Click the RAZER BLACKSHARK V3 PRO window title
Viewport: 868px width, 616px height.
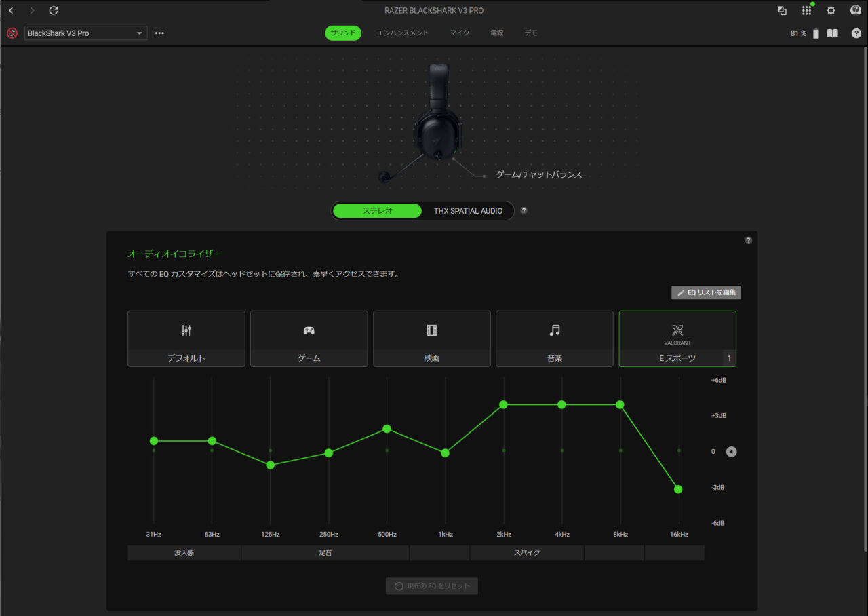click(434, 11)
